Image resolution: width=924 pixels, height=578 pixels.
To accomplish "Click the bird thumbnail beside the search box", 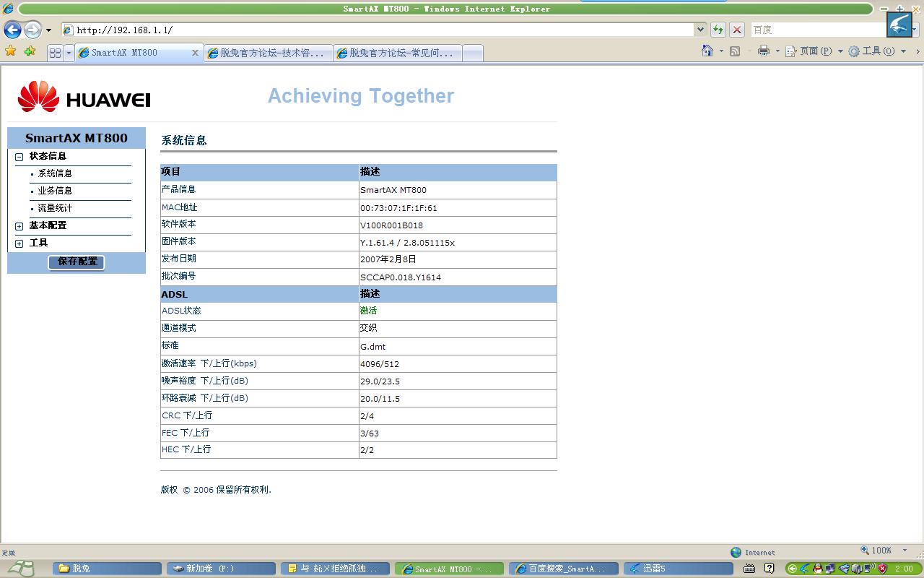I will (899, 25).
